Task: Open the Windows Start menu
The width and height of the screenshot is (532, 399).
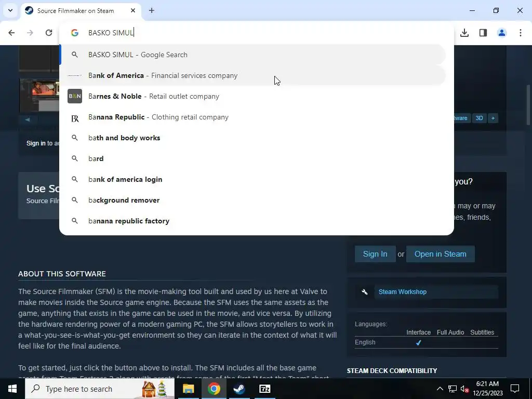Action: pyautogui.click(x=12, y=389)
